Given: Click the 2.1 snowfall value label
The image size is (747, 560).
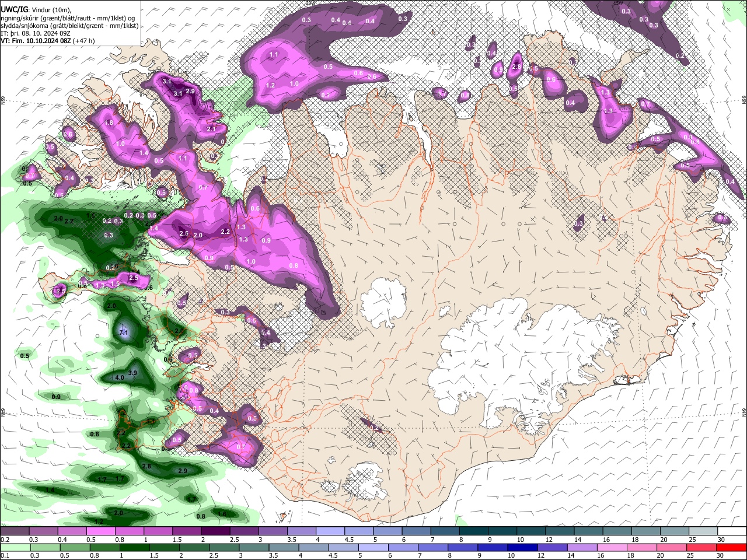Looking at the screenshot, I should tap(211, 129).
